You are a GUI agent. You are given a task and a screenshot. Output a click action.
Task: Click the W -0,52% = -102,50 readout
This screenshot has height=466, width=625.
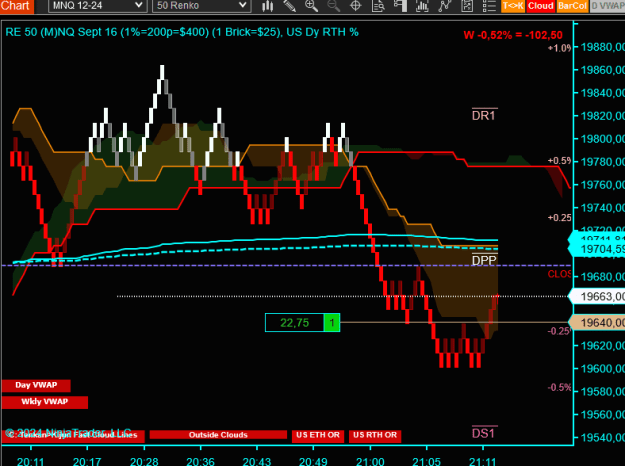pos(513,35)
